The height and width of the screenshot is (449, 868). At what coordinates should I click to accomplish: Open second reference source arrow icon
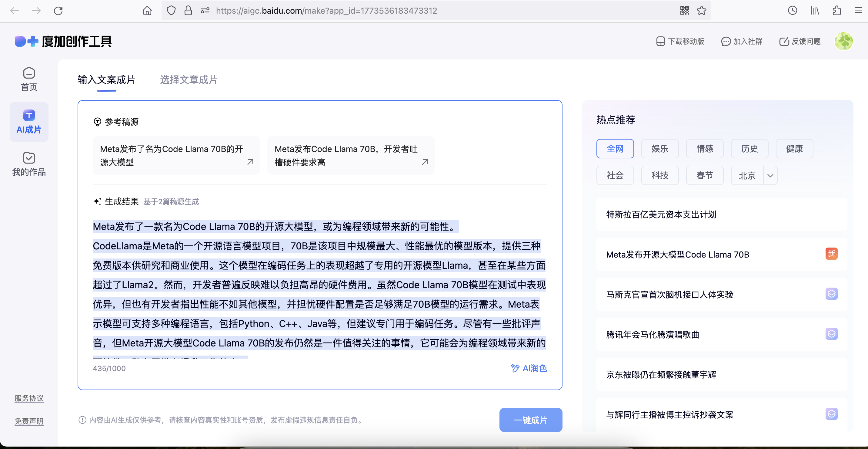point(425,162)
